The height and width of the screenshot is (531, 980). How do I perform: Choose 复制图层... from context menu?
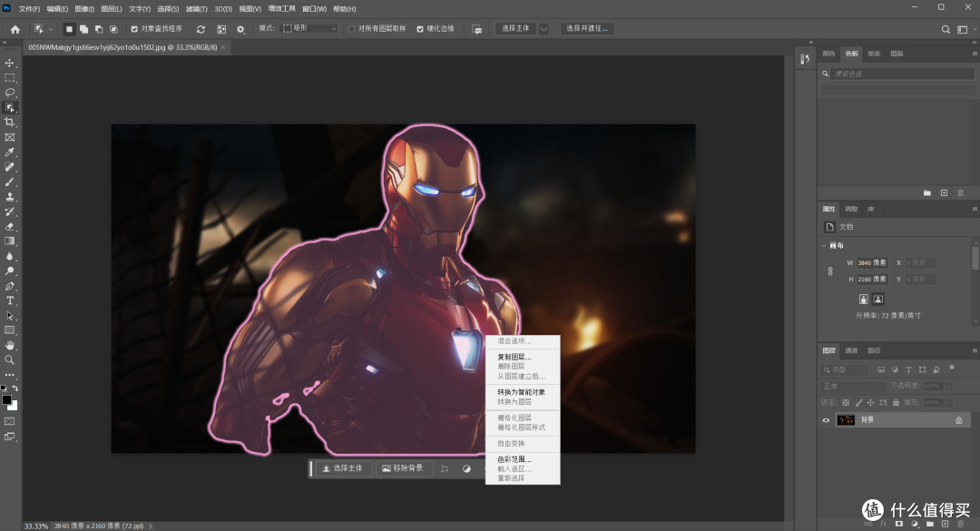pos(514,357)
